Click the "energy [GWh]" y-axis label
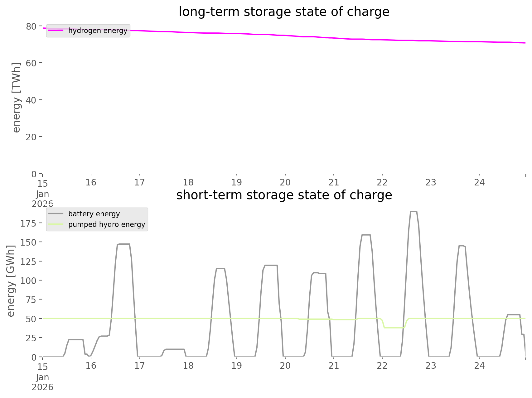This screenshot has height=398, width=532. [x=11, y=281]
